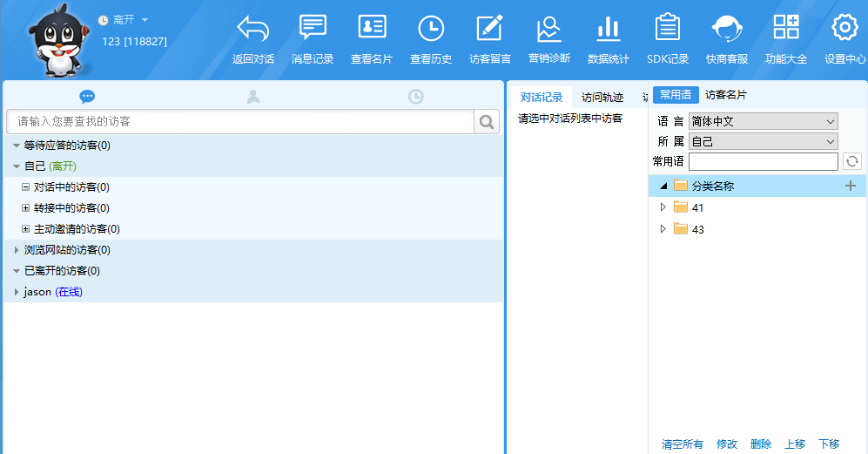Switch to contacts person tab icon
This screenshot has width=868, height=454.
click(x=253, y=97)
